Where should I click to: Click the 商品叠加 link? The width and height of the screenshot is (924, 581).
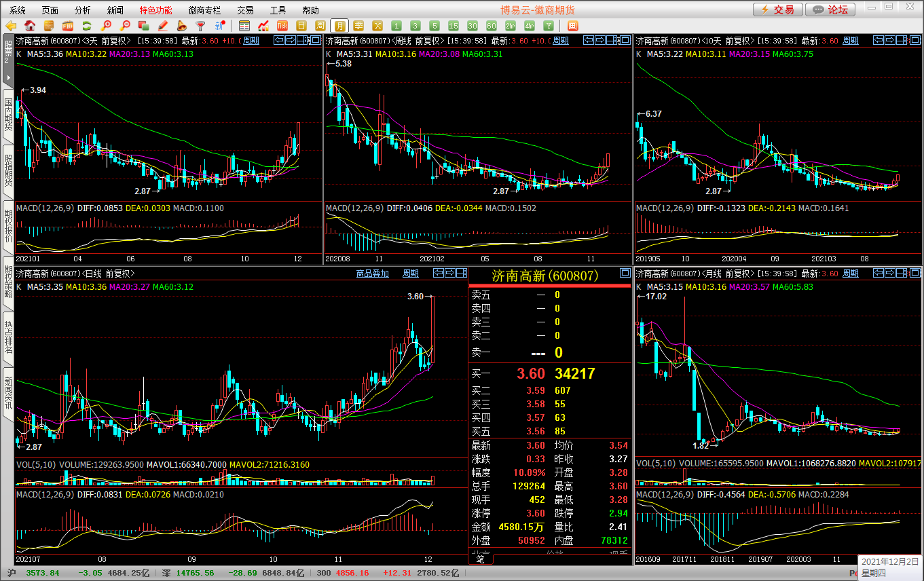click(x=373, y=274)
